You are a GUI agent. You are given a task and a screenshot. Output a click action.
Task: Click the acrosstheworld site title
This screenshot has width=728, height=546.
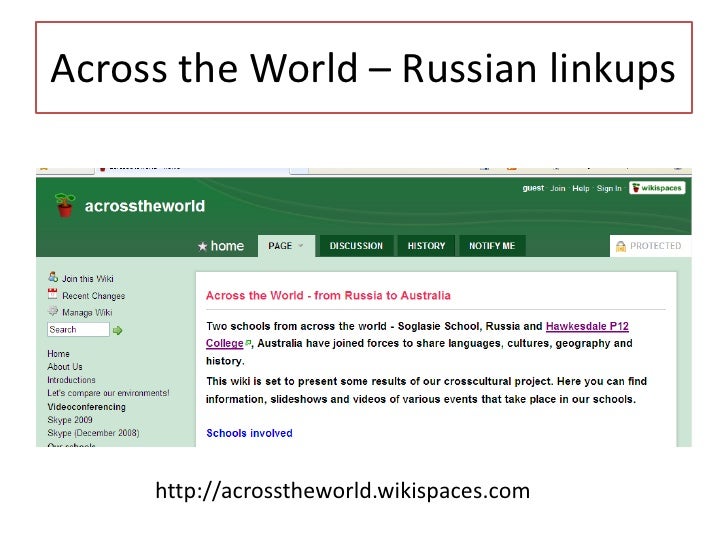pyautogui.click(x=144, y=206)
